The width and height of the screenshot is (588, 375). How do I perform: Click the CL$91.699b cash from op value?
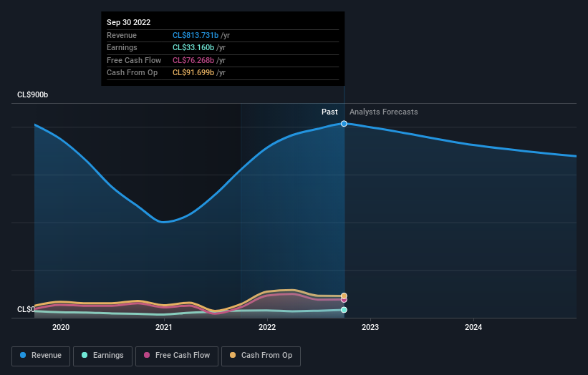tap(193, 73)
